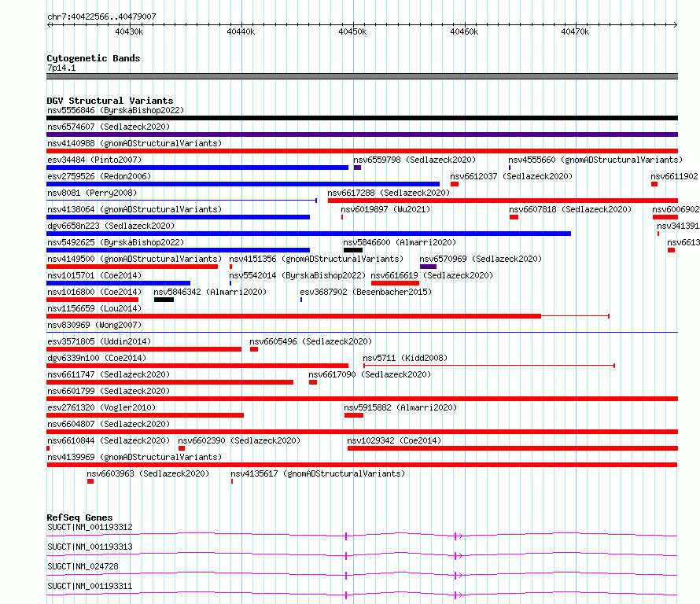Viewport: 700px width, 604px height.
Task: Click the esv34484 (Pinto2007) variant label
Action: pos(94,160)
